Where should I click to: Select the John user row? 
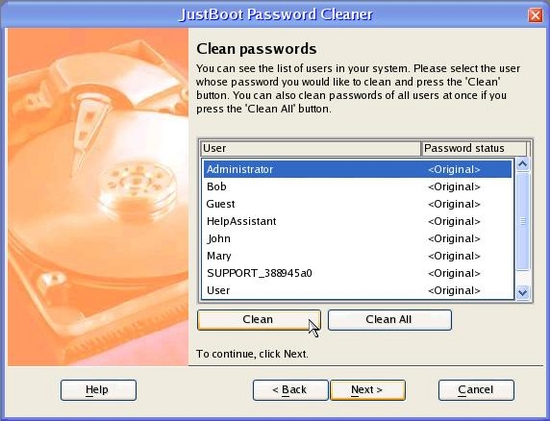pyautogui.click(x=357, y=239)
